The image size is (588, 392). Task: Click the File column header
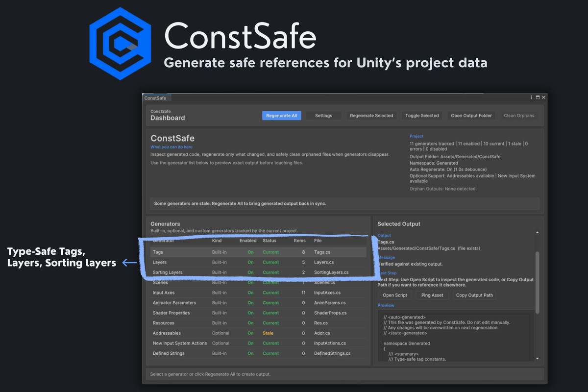coord(318,241)
